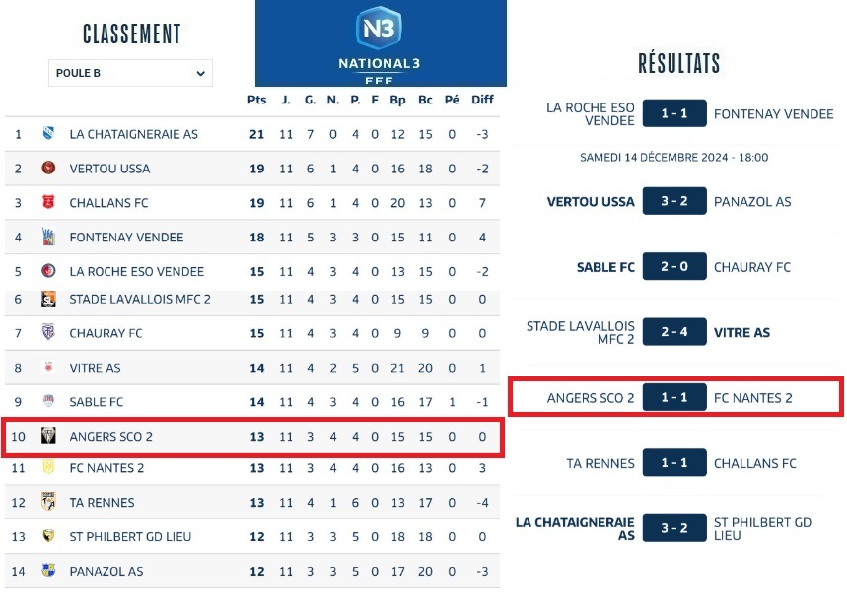Screen dimensions: 847x616
Task: Click the Chauray FC club crest
Action: click(x=48, y=333)
